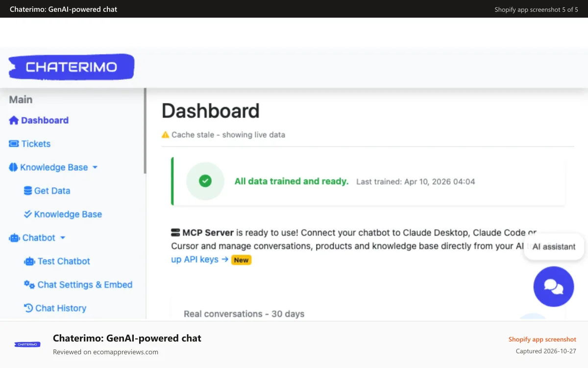Click the Chat History clock icon
588x368 pixels.
[x=28, y=308]
